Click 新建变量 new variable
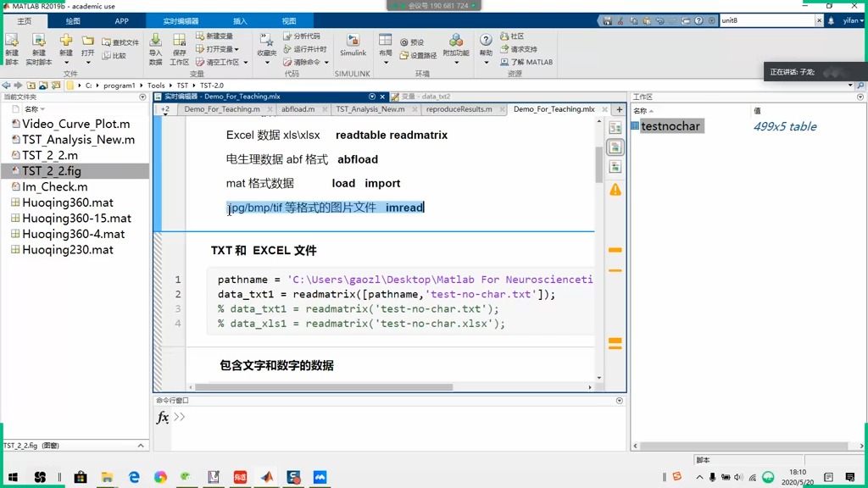This screenshot has width=868, height=488. tap(214, 36)
